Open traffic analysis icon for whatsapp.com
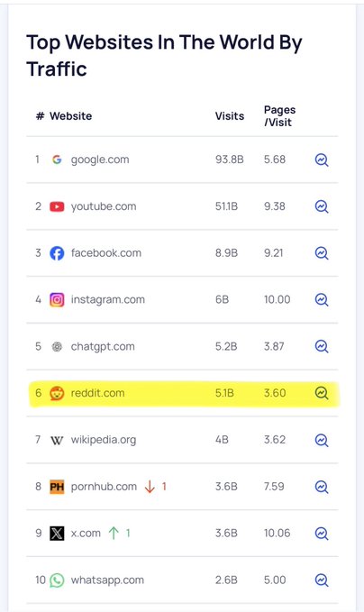 click(322, 580)
